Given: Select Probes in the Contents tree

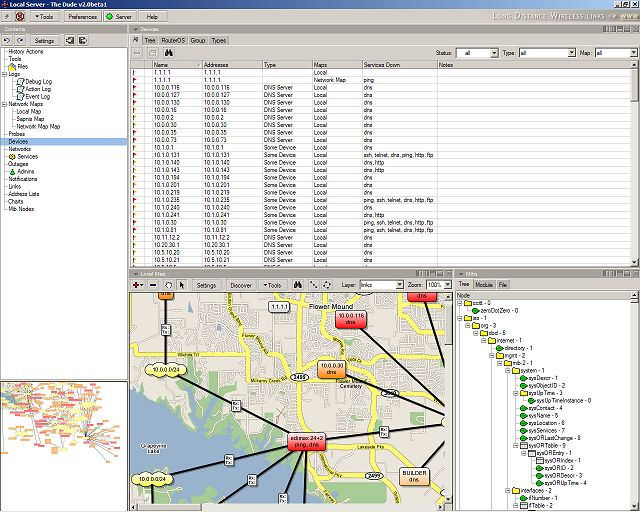Looking at the screenshot, I should (x=19, y=134).
